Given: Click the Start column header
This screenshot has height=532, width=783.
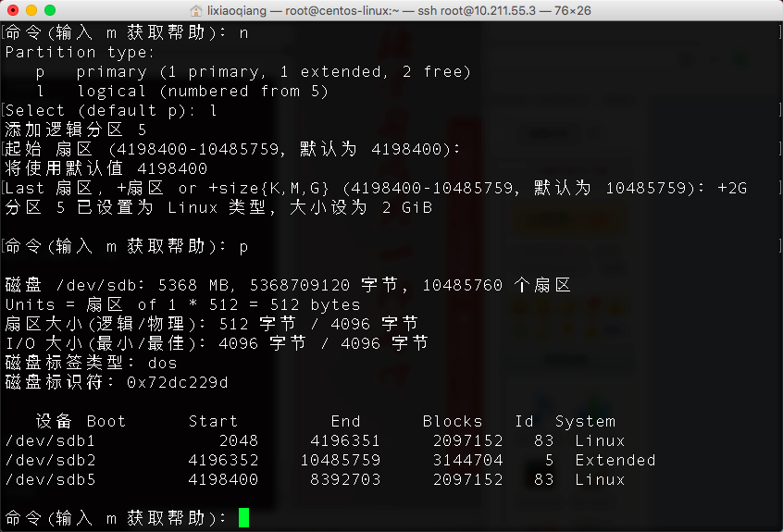Looking at the screenshot, I should pos(213,421).
